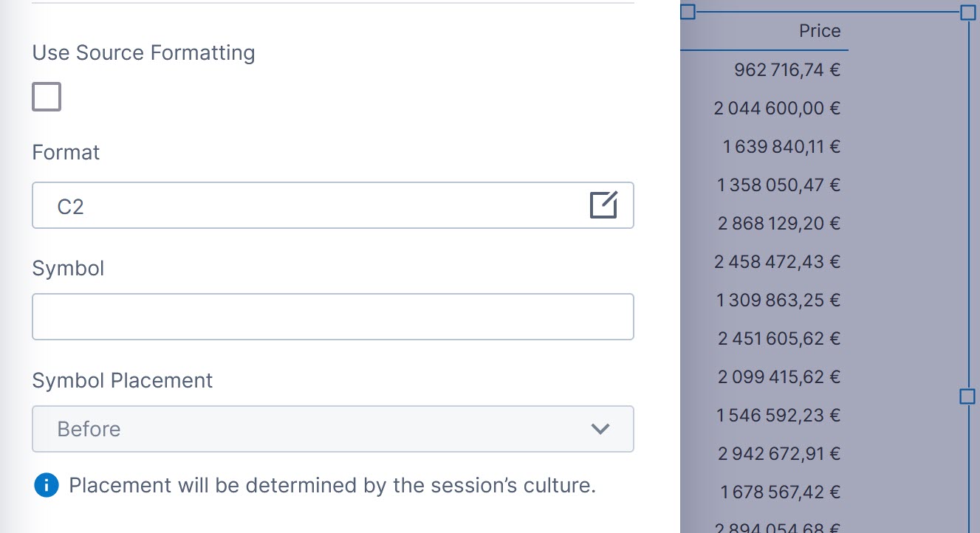Click the top-left selection handle of the table
Image resolution: width=980 pixels, height=533 pixels.
click(x=688, y=12)
